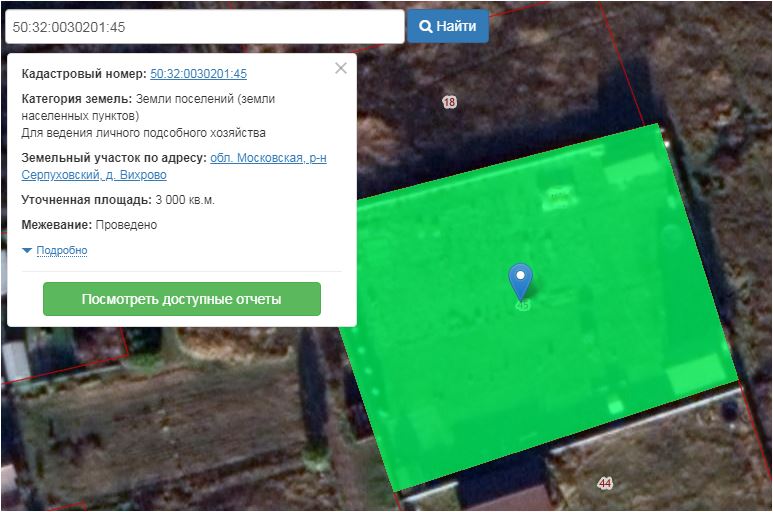Viewport: 773px width, 512px height.
Task: Close the parcel info popup
Action: click(341, 68)
